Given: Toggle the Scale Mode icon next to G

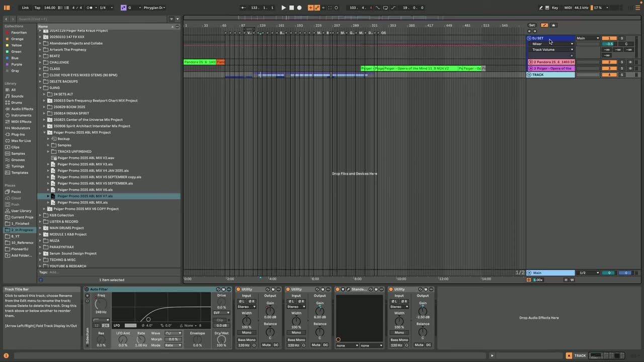Looking at the screenshot, I should 124,8.
